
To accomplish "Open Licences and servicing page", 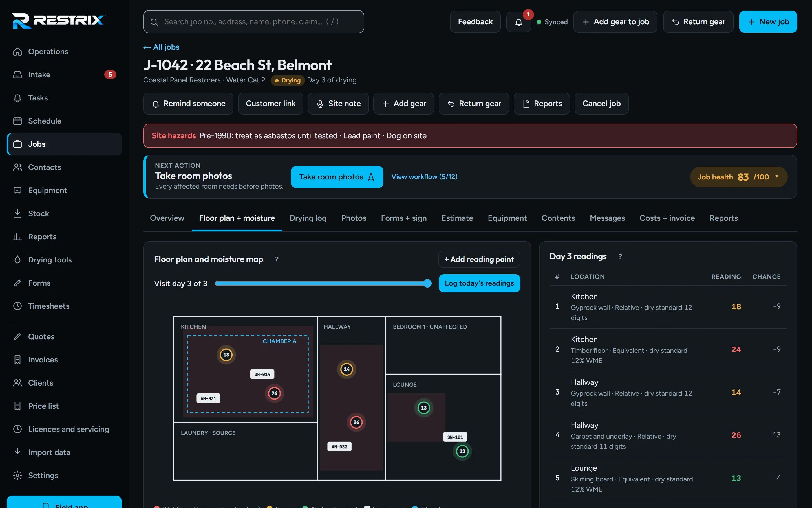I will (64, 429).
